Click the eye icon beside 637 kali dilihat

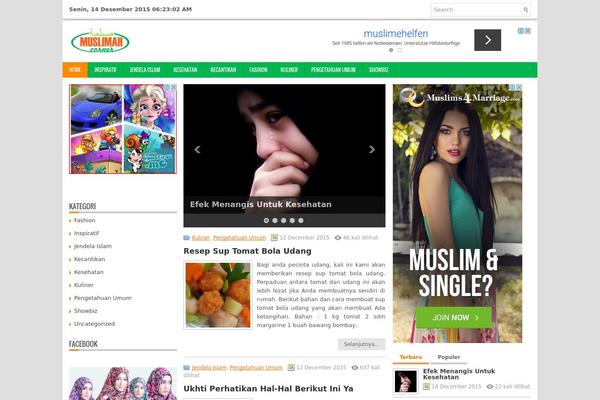(x=355, y=367)
